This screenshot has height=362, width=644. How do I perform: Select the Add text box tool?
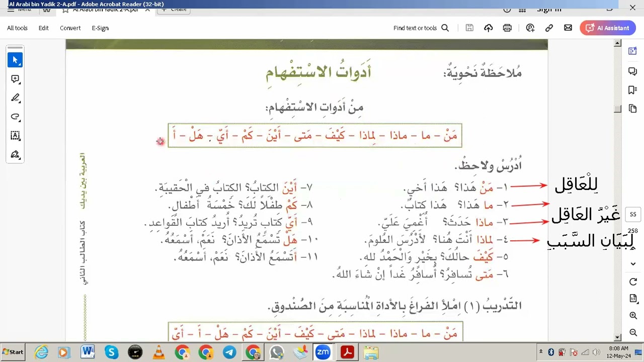click(x=15, y=135)
